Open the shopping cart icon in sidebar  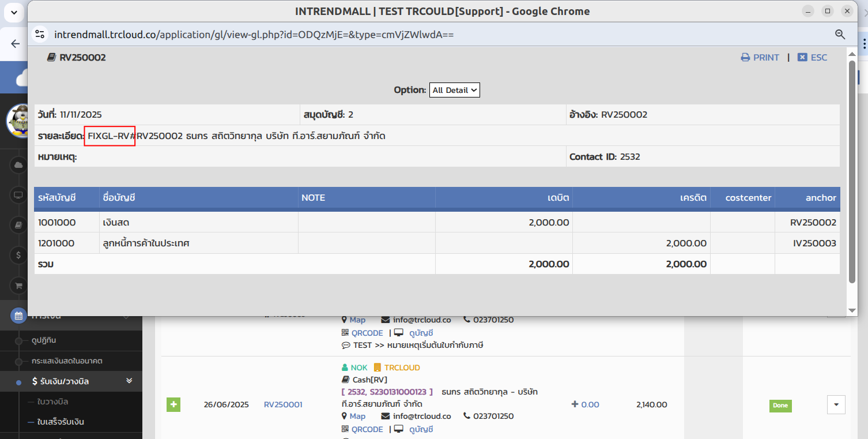18,285
